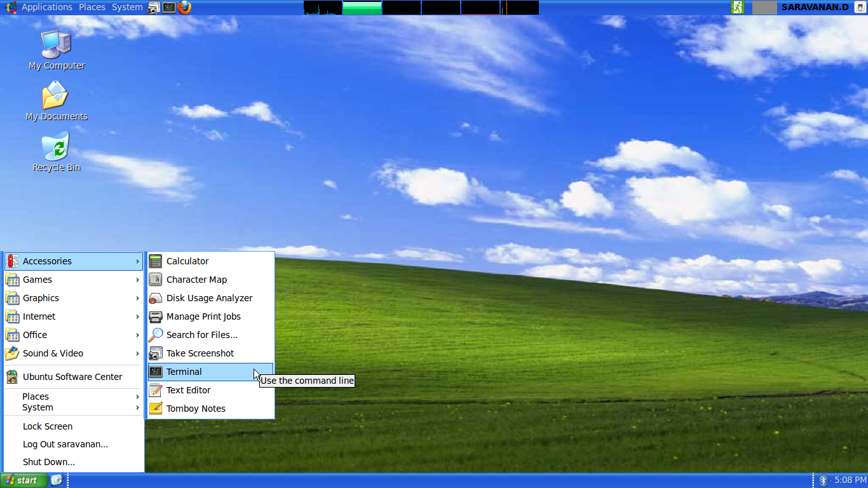The image size is (868, 488).
Task: Click the Accessories category icon
Action: [x=12, y=261]
